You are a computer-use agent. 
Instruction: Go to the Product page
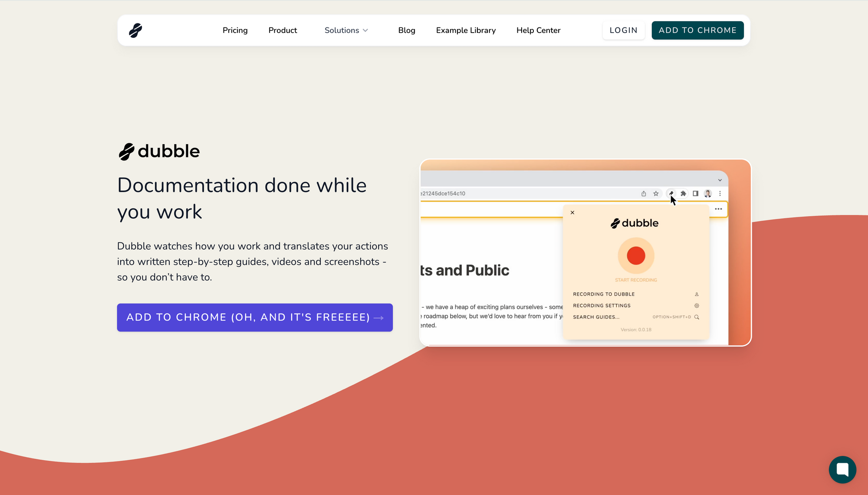pyautogui.click(x=283, y=30)
